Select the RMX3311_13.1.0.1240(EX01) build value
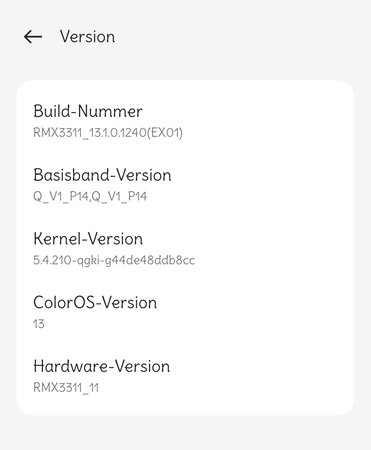Screen dimensions: 371x450 [108, 133]
